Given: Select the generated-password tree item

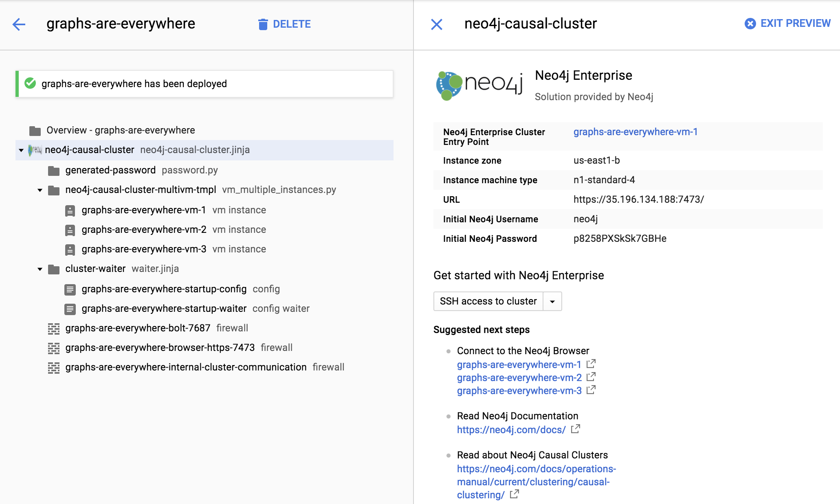Looking at the screenshot, I should point(110,170).
